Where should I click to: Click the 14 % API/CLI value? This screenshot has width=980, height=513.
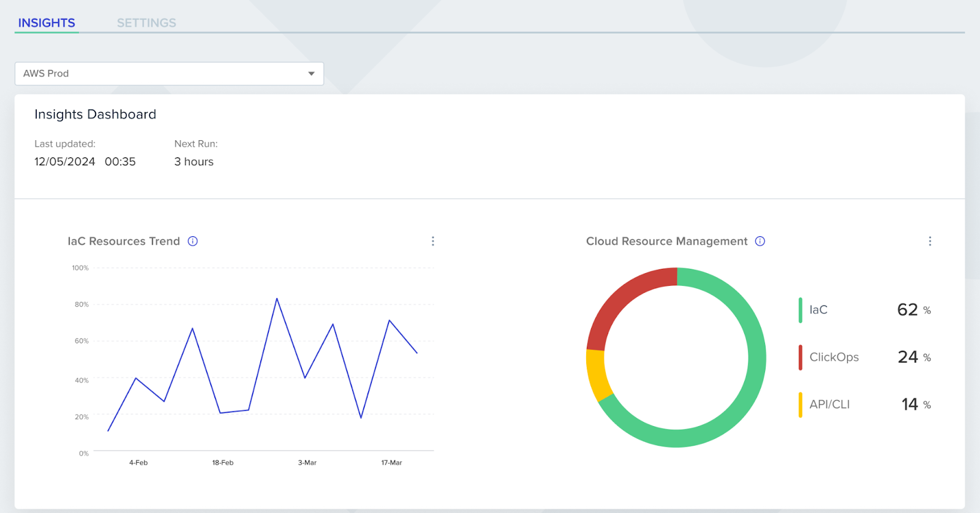pos(916,404)
